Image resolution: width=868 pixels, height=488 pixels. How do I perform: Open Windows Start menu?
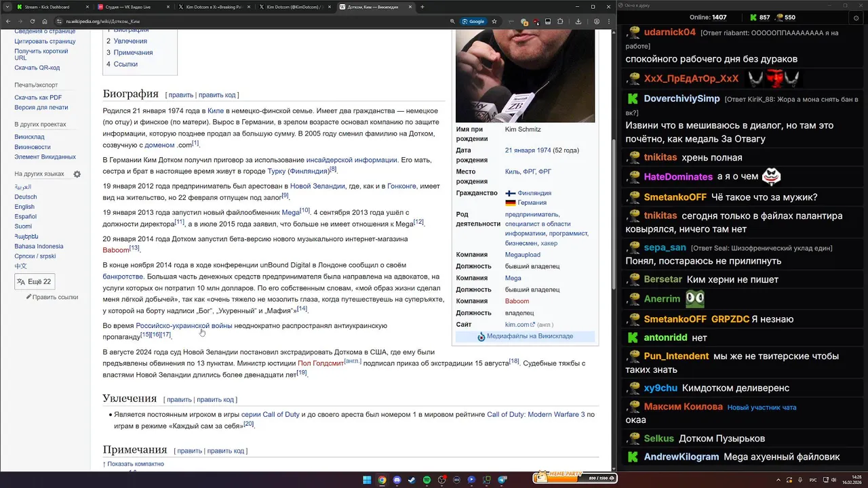tap(367, 480)
